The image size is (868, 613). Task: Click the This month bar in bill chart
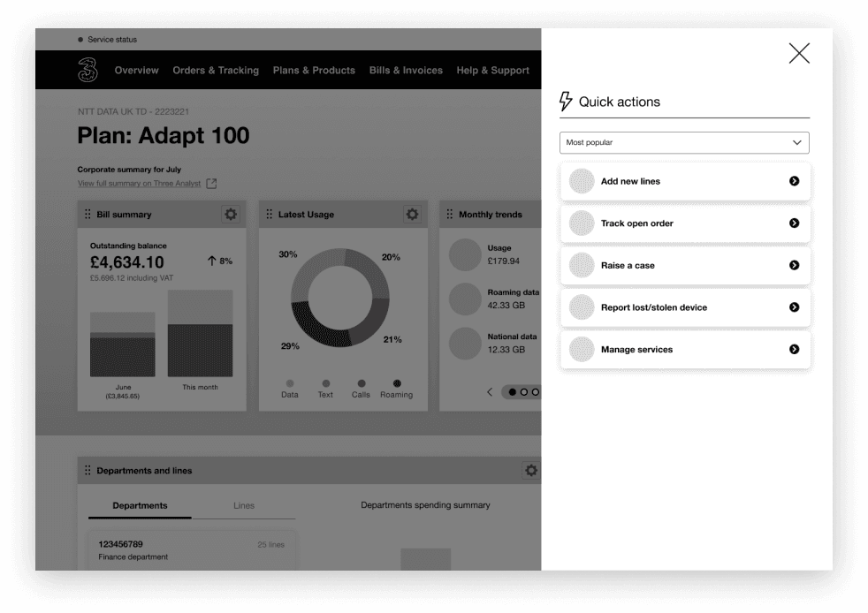coord(200,333)
